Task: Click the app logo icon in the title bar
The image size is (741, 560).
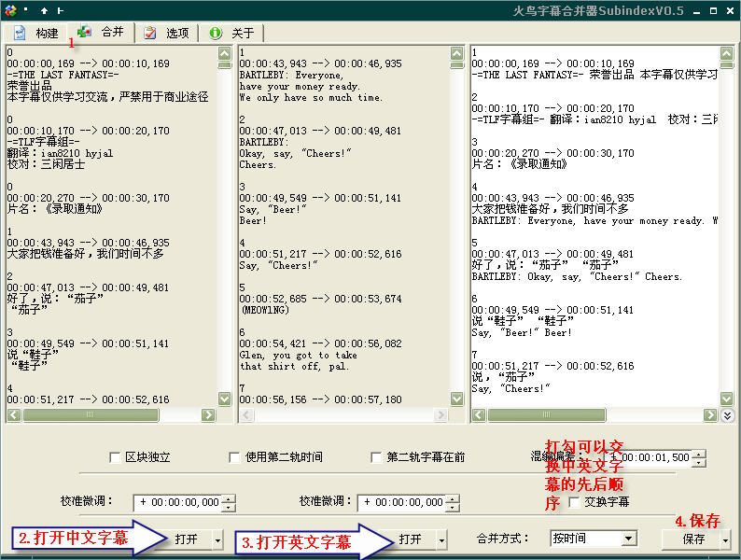Action: tap(11, 10)
